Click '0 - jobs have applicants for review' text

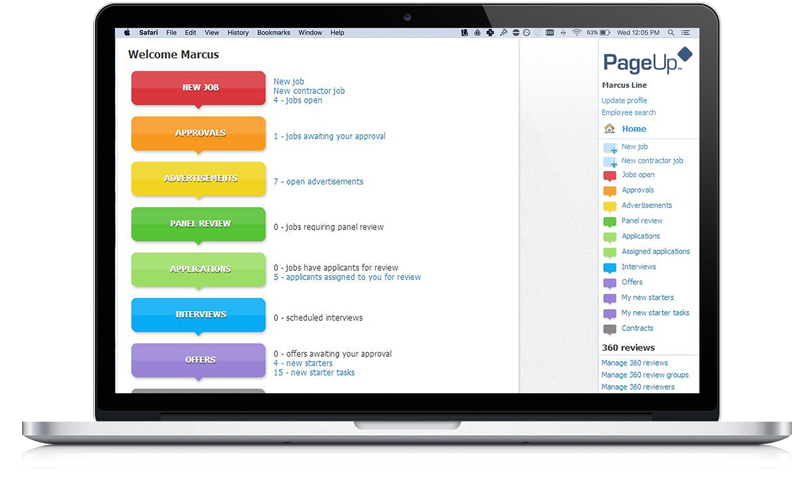(x=336, y=268)
